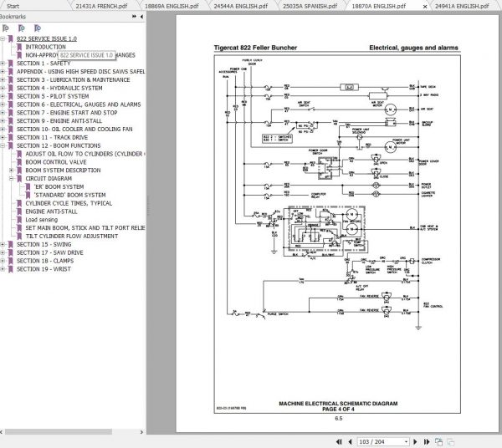Expand SECTION 1 - SAFETY node
Viewport: 502px width, 448px height.
[3, 64]
